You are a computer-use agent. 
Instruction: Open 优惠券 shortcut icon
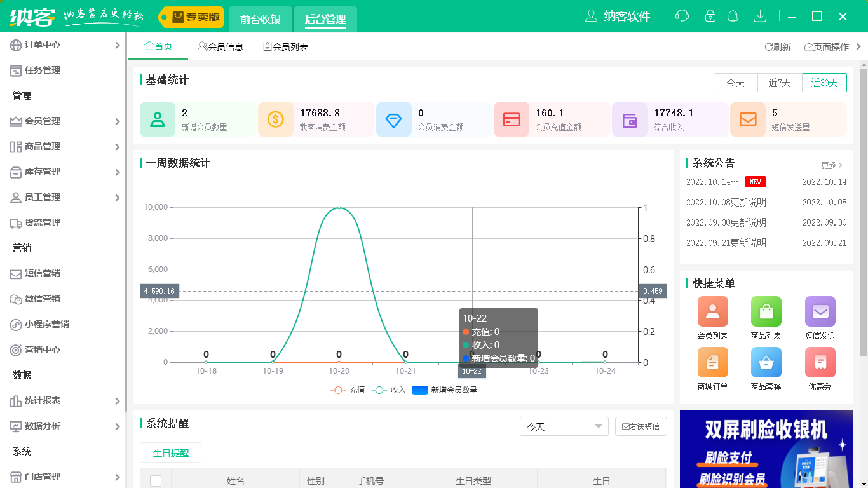pos(820,362)
